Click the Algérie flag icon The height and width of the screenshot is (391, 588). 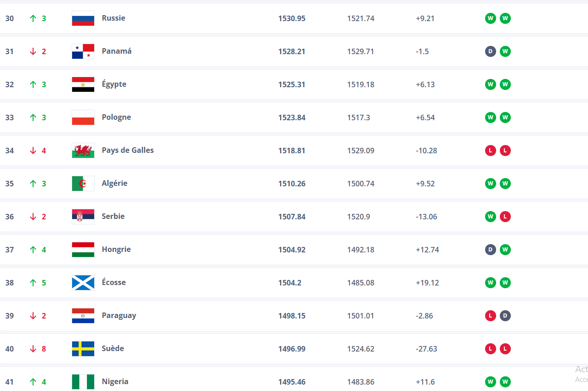[83, 184]
